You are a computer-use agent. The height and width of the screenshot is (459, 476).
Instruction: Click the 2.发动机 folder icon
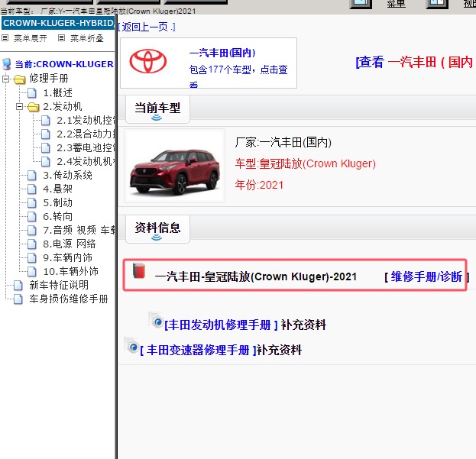tap(33, 107)
